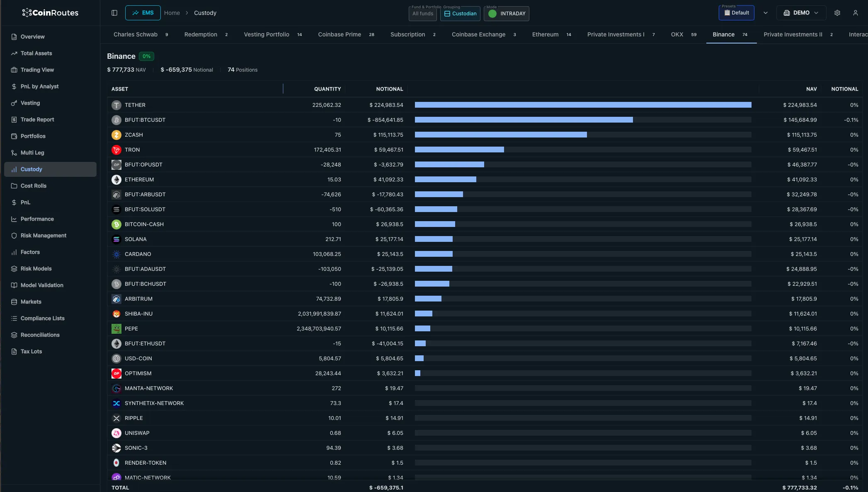
Task: Click the EMS button
Action: coord(143,13)
